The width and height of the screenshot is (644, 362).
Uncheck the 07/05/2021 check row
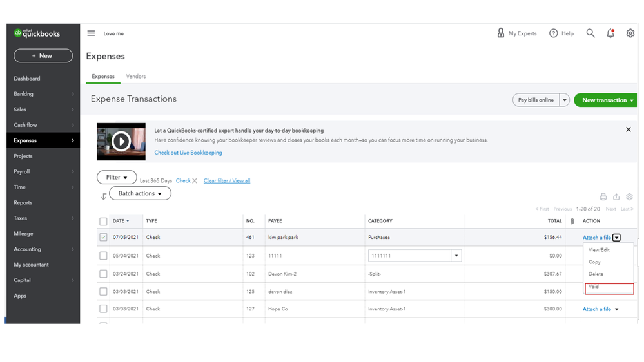(x=103, y=237)
